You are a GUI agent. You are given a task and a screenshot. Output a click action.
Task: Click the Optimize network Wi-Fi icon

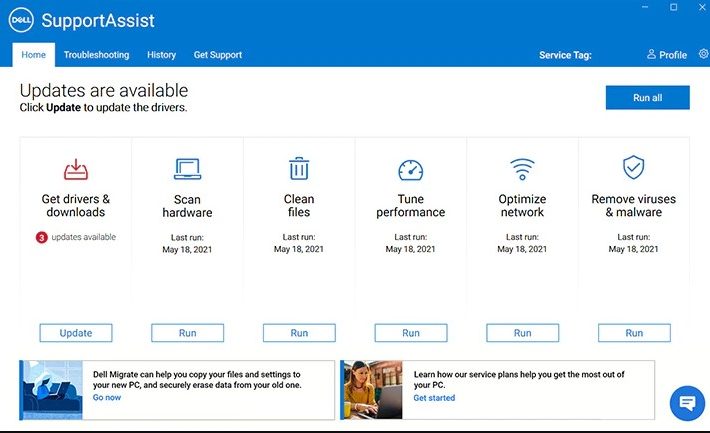tap(522, 168)
